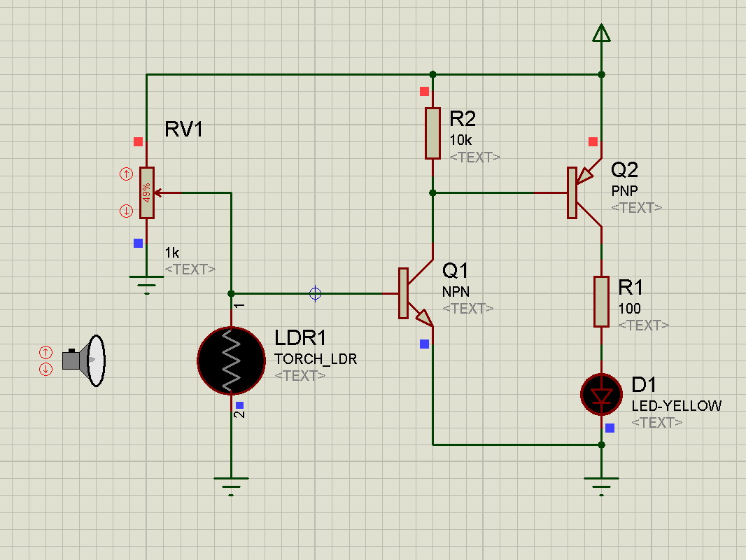Move torch away with down arrow

[x=45, y=369]
